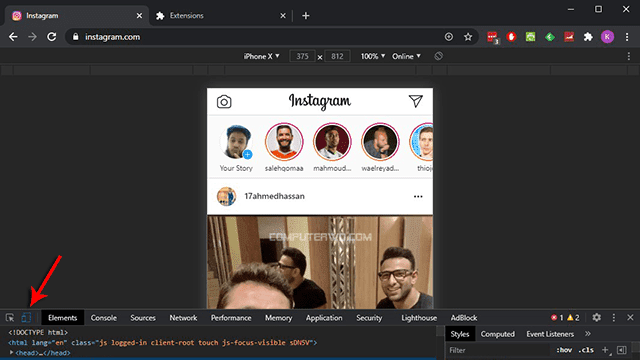Switch to the Lighthouse tab

click(x=419, y=318)
